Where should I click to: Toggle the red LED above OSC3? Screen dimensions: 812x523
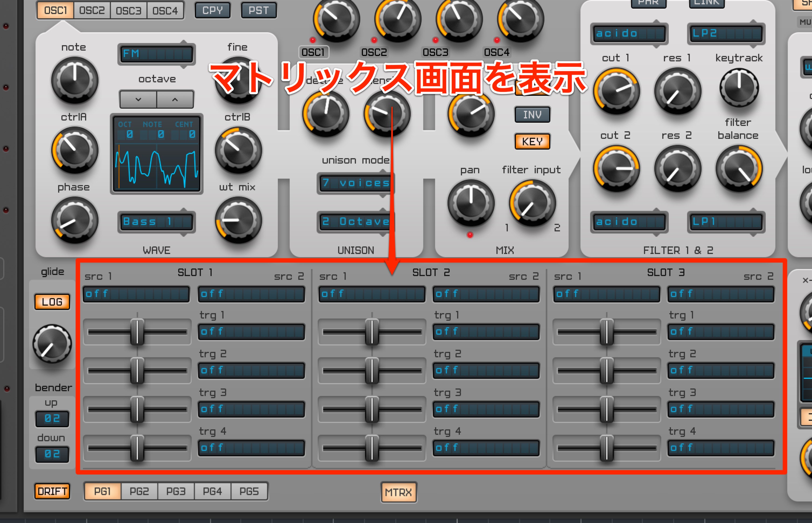point(435,40)
